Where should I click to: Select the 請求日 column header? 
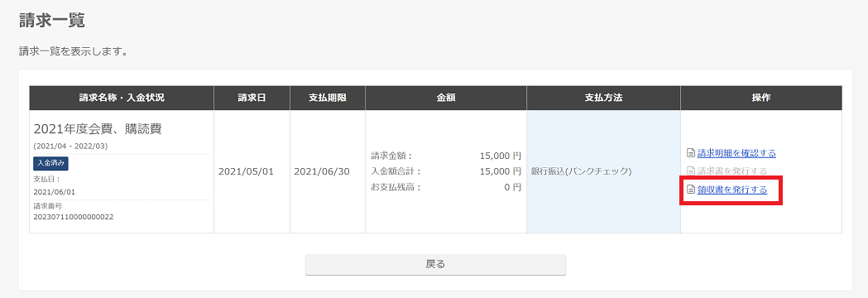tap(252, 98)
